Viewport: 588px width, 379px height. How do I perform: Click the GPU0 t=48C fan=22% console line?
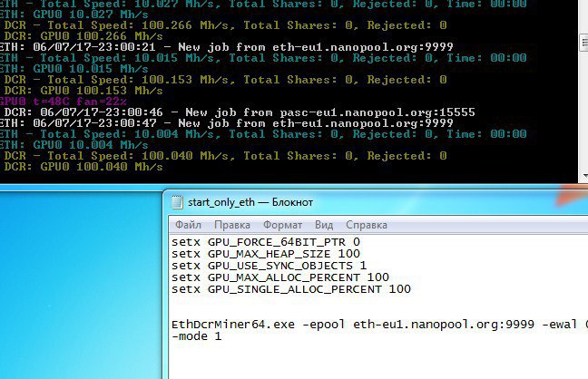[x=63, y=102]
